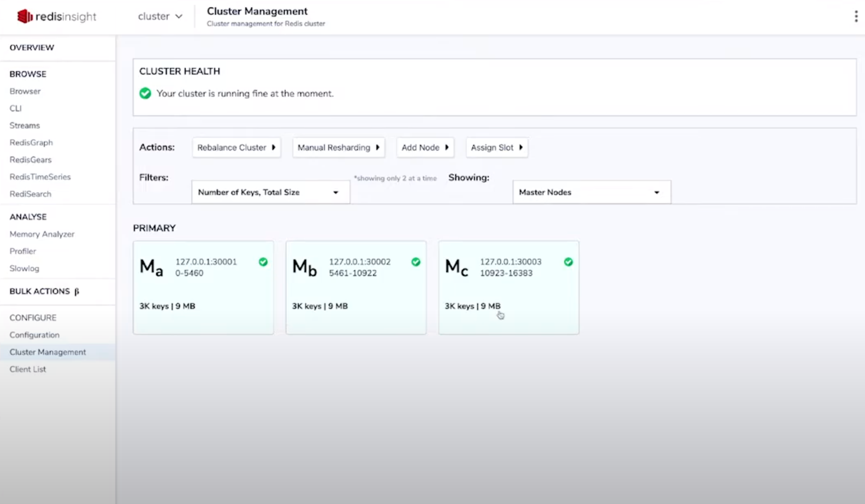Click the Ma node green status icon
The image size is (865, 504).
(x=263, y=262)
